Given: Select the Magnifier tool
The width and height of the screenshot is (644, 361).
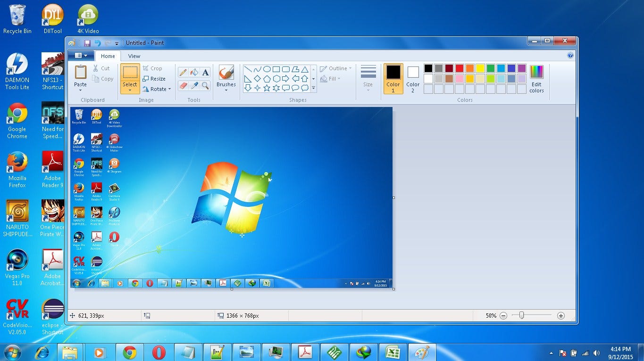Looking at the screenshot, I should 205,85.
